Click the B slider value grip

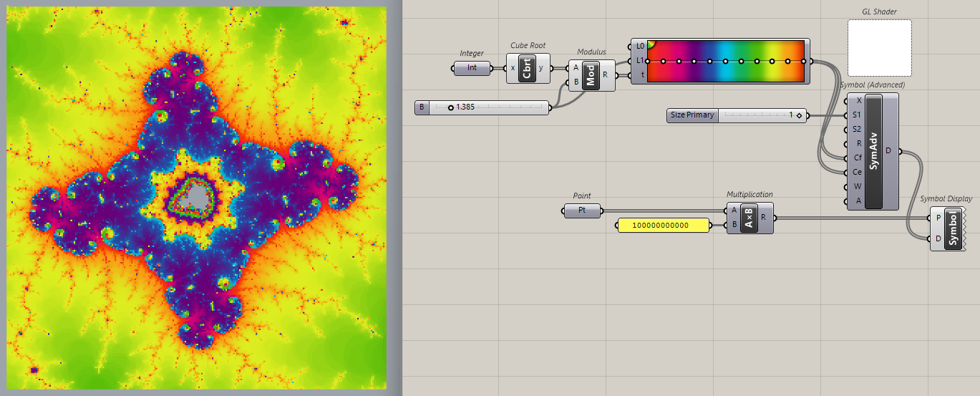450,107
